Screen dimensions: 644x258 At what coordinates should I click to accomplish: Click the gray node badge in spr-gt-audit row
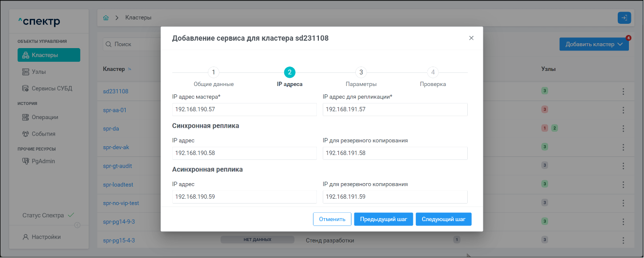(x=545, y=165)
